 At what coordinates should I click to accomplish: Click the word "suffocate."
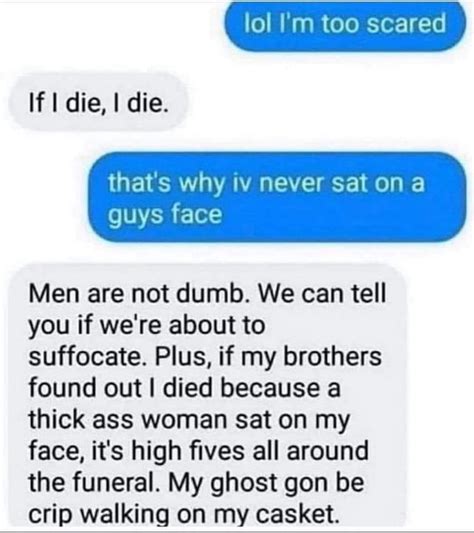point(89,357)
